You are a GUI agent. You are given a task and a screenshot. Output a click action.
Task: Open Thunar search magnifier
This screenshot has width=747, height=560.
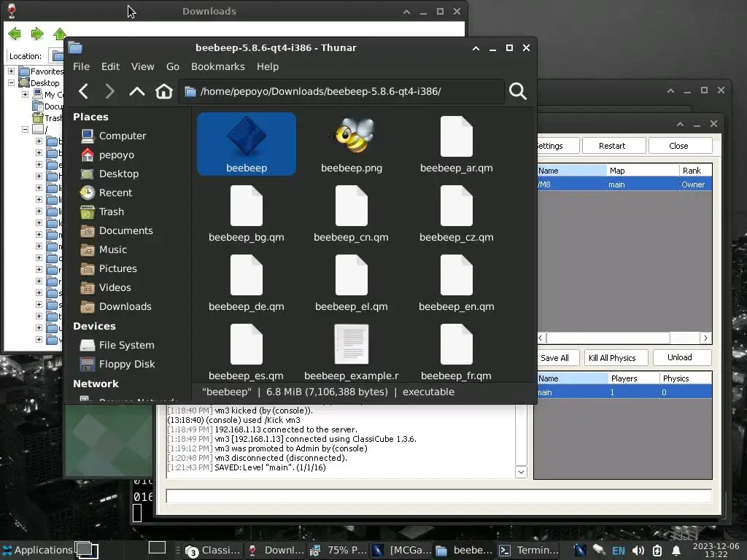(518, 91)
